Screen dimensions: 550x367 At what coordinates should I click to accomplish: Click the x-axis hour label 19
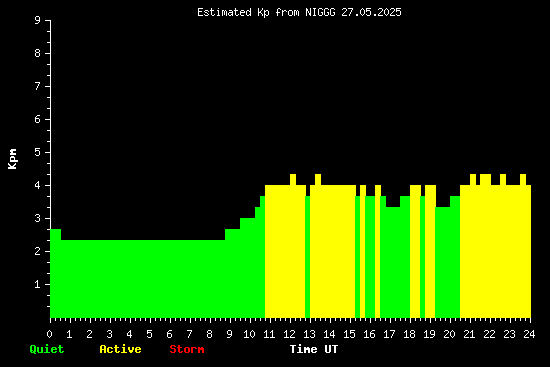click(x=429, y=334)
